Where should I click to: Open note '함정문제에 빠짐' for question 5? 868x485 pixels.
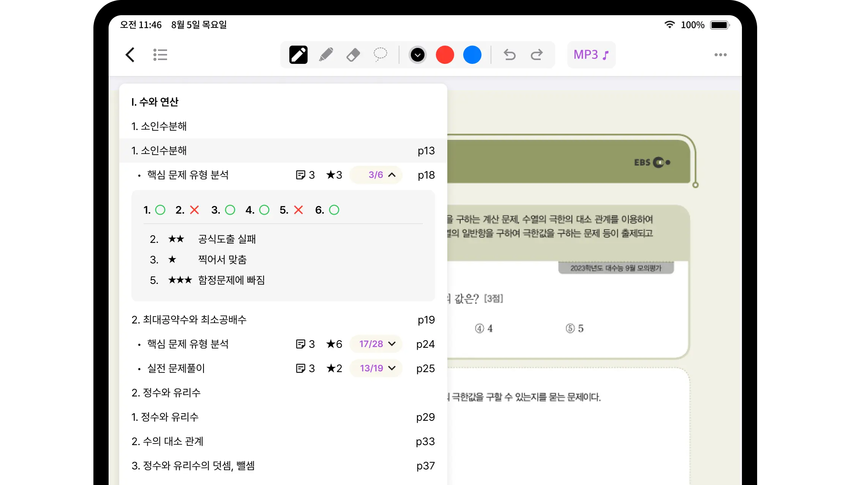(x=232, y=280)
